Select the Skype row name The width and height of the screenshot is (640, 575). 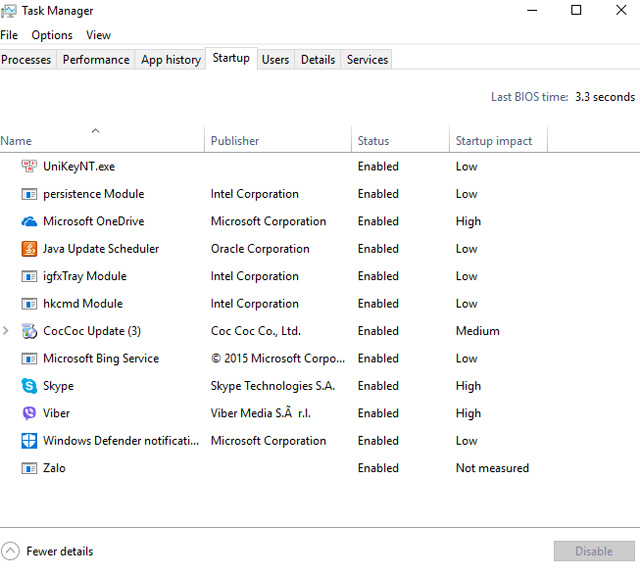[58, 386]
